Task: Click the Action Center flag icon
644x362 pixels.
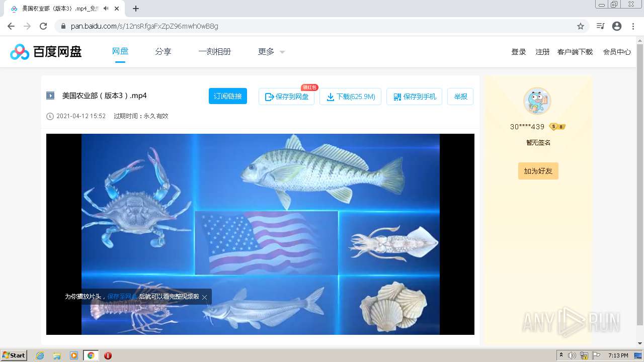Action: coord(596,355)
